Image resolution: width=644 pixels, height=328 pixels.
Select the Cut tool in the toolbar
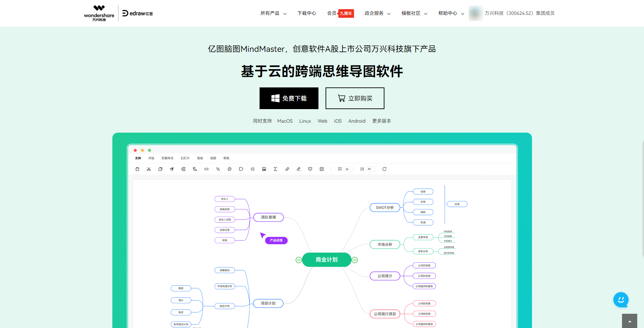click(149, 169)
